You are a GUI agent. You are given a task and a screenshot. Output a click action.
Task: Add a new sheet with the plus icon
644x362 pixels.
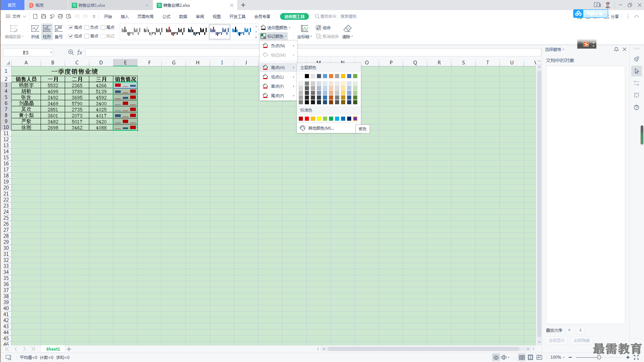[69, 349]
